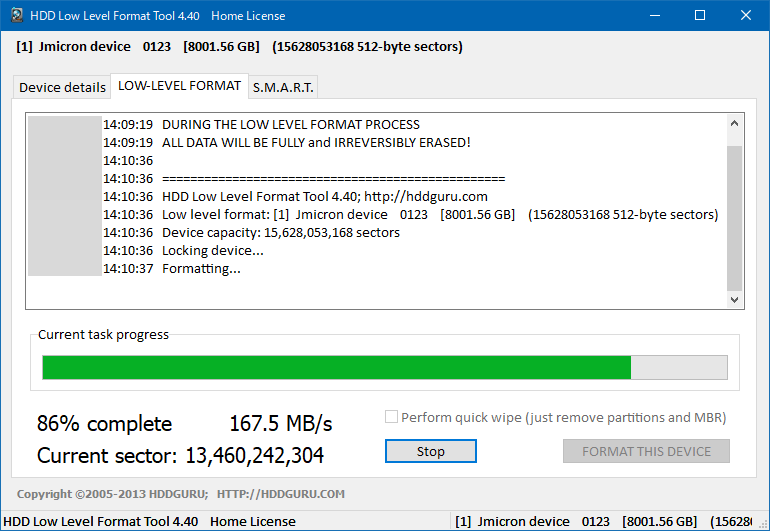
Task: Close the HDD Low Level Format Tool window
Action: click(745, 15)
